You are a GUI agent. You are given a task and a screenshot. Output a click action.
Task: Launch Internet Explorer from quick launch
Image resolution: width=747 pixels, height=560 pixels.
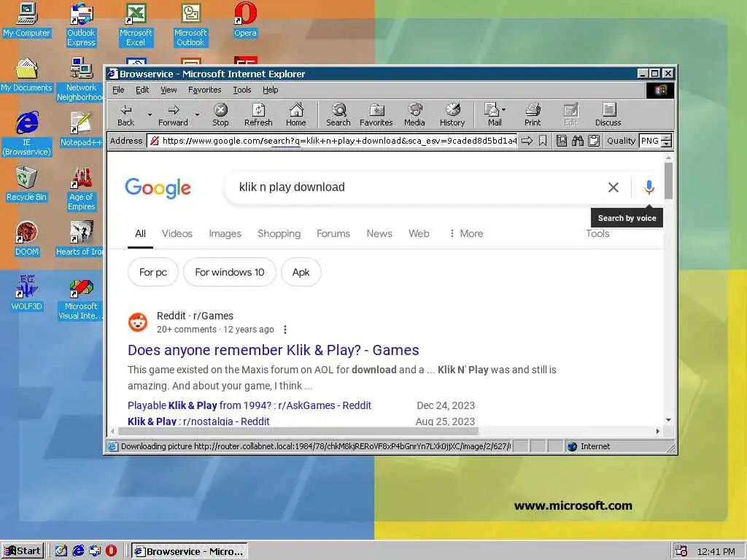pos(78,551)
